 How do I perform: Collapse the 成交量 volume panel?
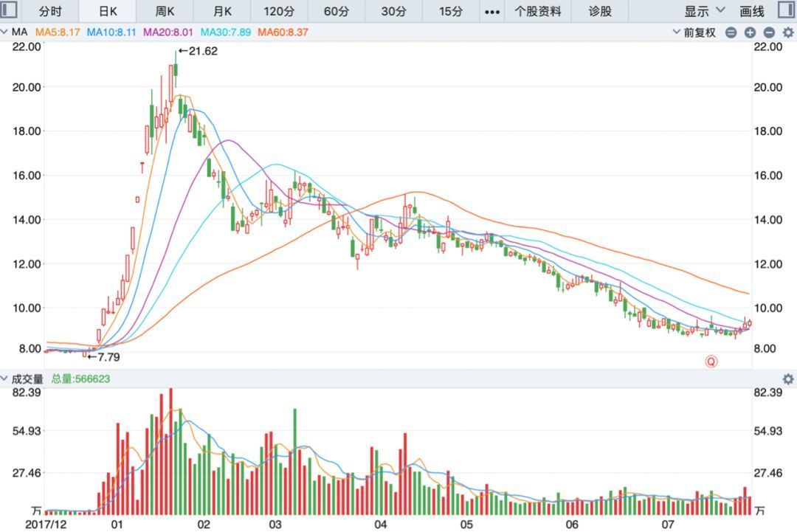click(4, 379)
